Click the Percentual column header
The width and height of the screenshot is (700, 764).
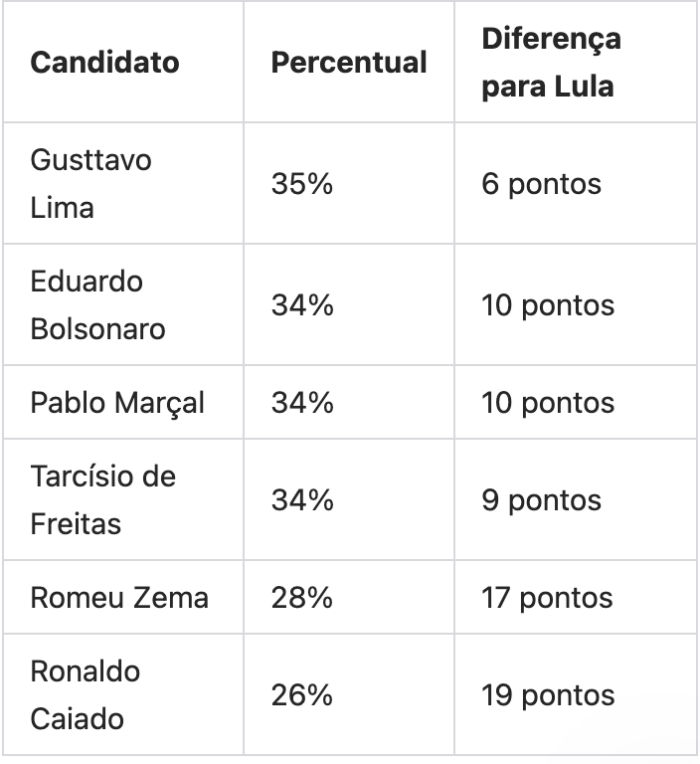click(x=348, y=63)
